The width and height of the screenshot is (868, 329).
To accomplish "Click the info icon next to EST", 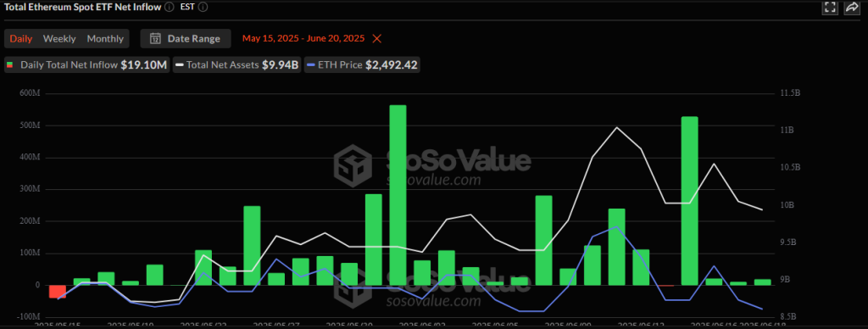I will coord(203,7).
